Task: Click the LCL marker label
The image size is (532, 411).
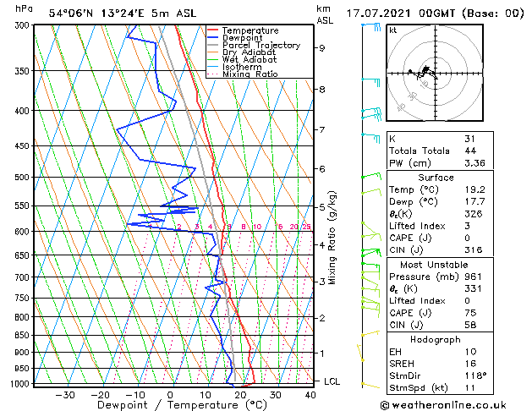Action: coord(332,382)
